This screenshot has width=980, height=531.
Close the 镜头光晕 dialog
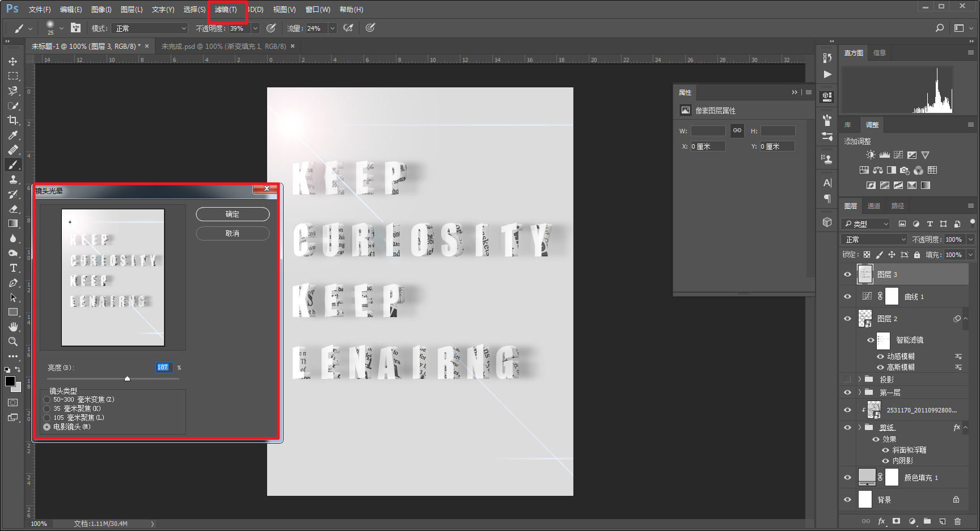pos(266,188)
